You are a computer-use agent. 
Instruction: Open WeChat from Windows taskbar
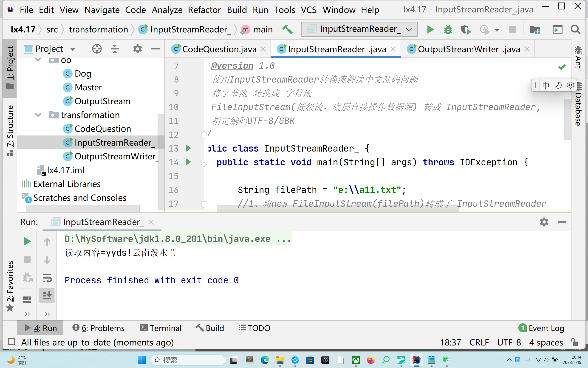click(446, 360)
